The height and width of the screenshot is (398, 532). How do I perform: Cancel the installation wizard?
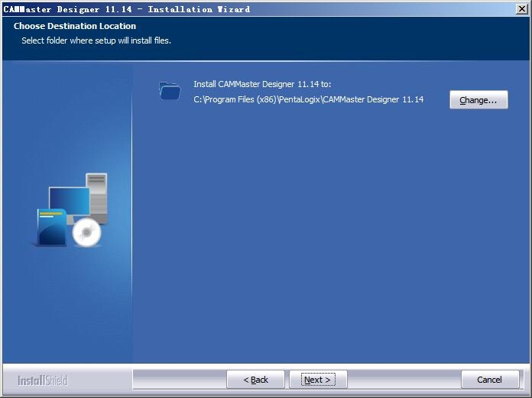pyautogui.click(x=490, y=380)
